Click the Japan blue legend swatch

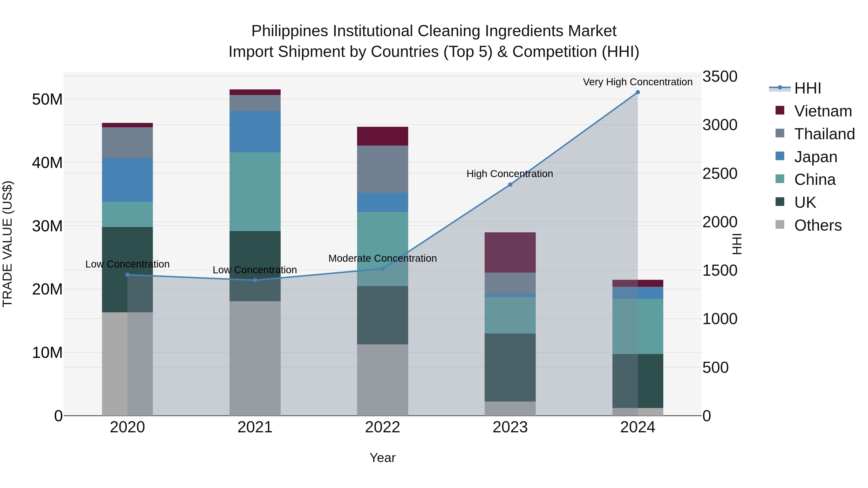point(780,156)
